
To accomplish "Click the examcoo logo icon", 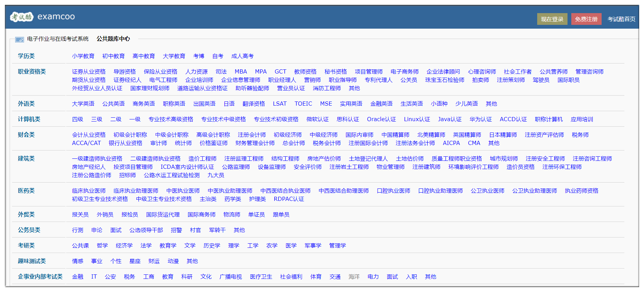I will pyautogui.click(x=21, y=17).
